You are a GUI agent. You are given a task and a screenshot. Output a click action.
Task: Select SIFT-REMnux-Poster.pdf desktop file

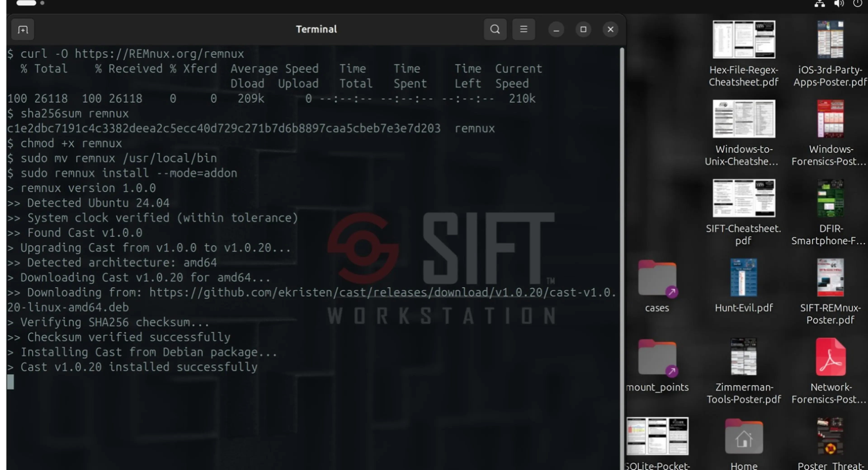[x=830, y=292]
